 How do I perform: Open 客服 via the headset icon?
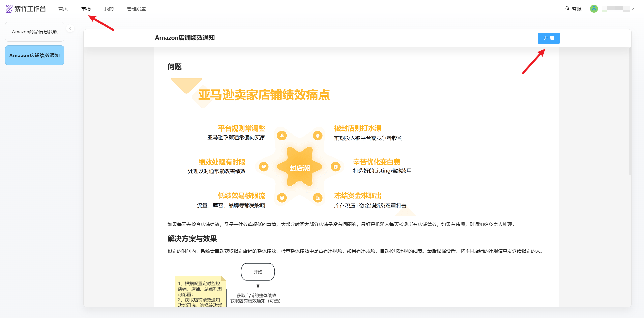click(x=567, y=9)
